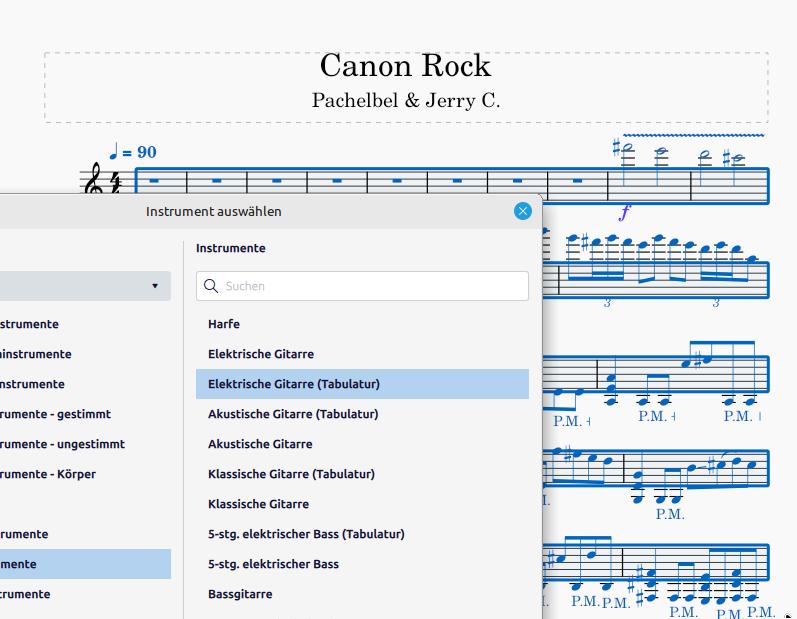Select the forte dynamic marking in score
Image resolution: width=797 pixels, height=619 pixels.
pyautogui.click(x=625, y=212)
